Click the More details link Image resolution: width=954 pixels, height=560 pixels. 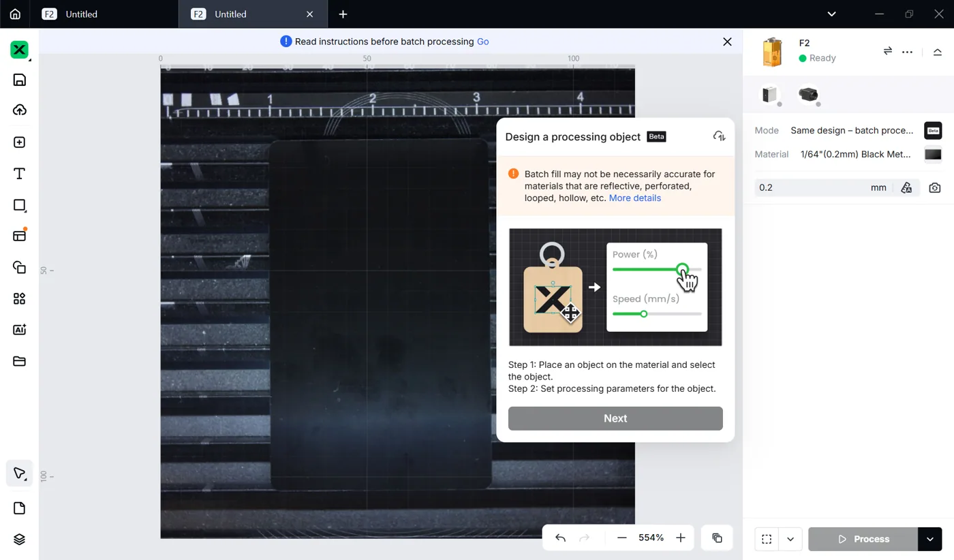point(635,198)
